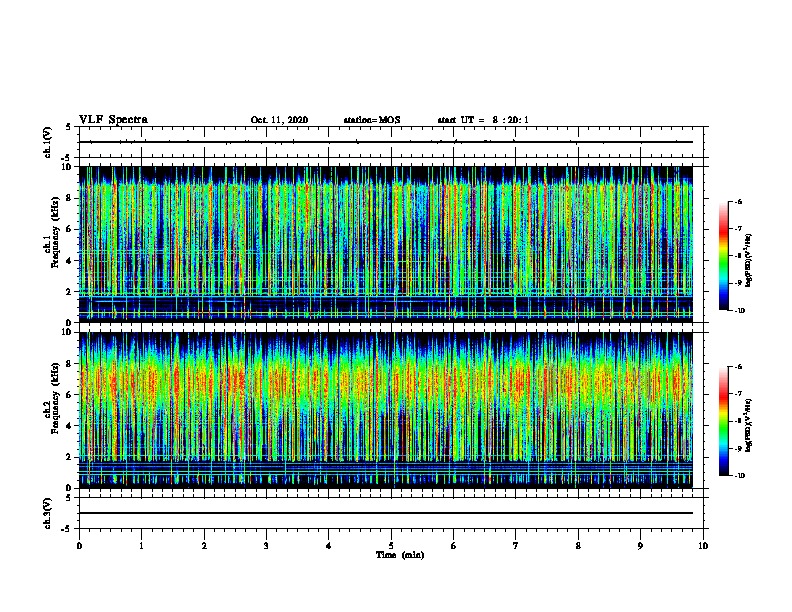The width and height of the screenshot is (792, 612).
Task: Click the ch.1 spectrogram panel
Action: pos(386,244)
